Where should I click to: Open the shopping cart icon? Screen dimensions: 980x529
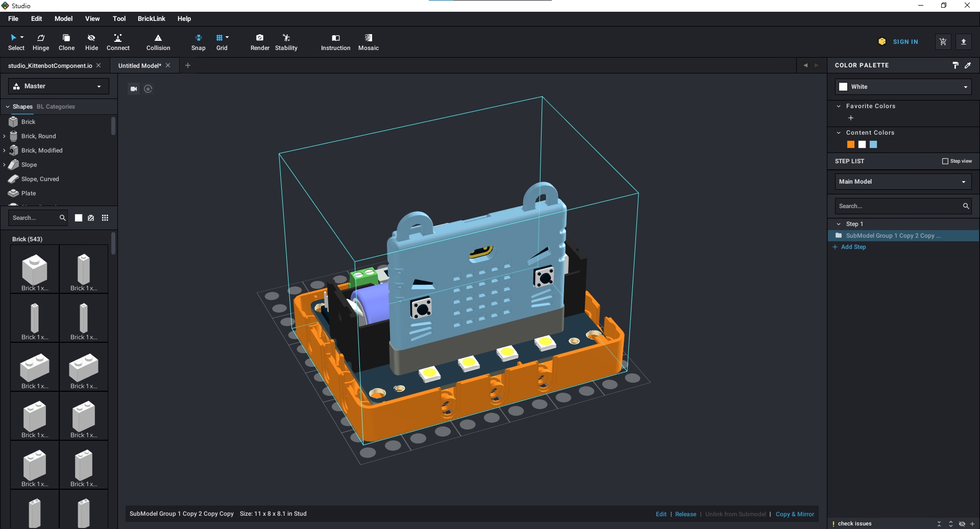click(943, 42)
